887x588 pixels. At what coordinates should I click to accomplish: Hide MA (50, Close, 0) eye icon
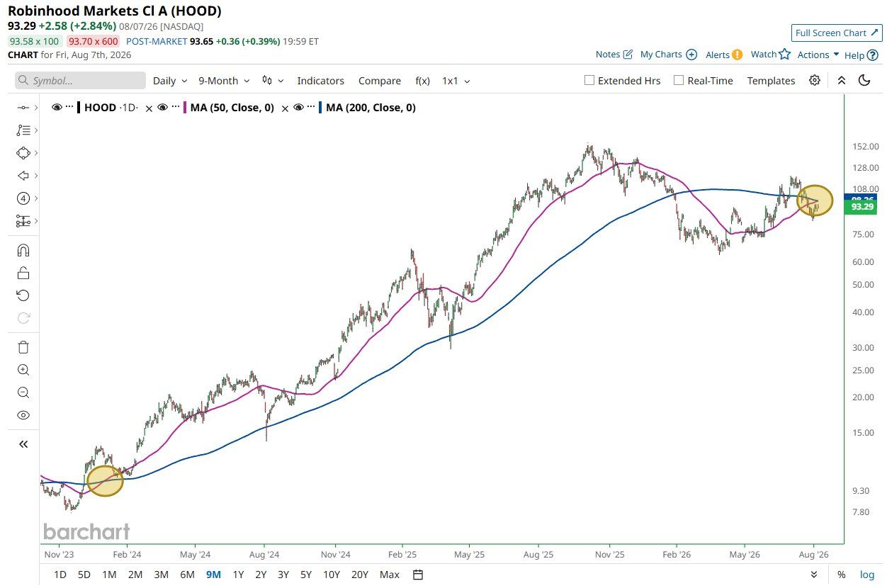[x=162, y=108]
